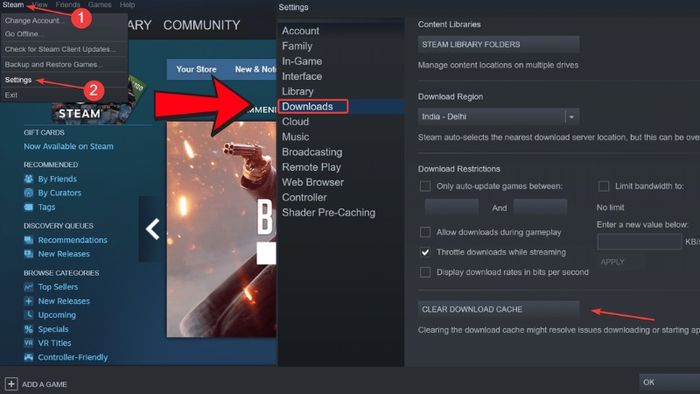Select Shader Pre-Caching settings category
Screen dimensions: 700x394
click(x=329, y=213)
